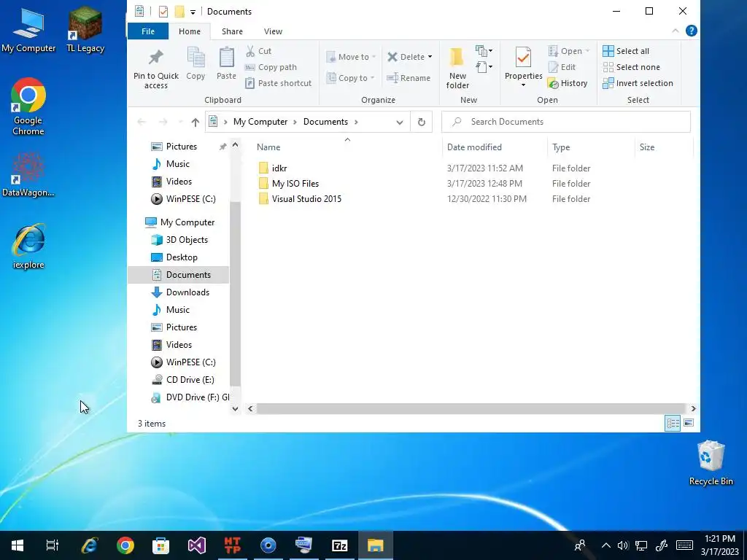747x560 pixels.
Task: Sort by Date modified column header
Action: (474, 147)
